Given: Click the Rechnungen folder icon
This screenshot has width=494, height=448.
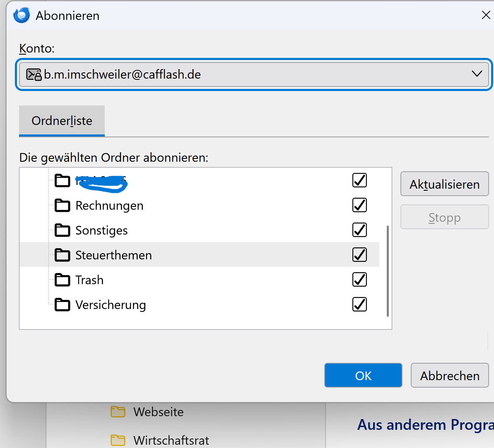Looking at the screenshot, I should point(63,206).
